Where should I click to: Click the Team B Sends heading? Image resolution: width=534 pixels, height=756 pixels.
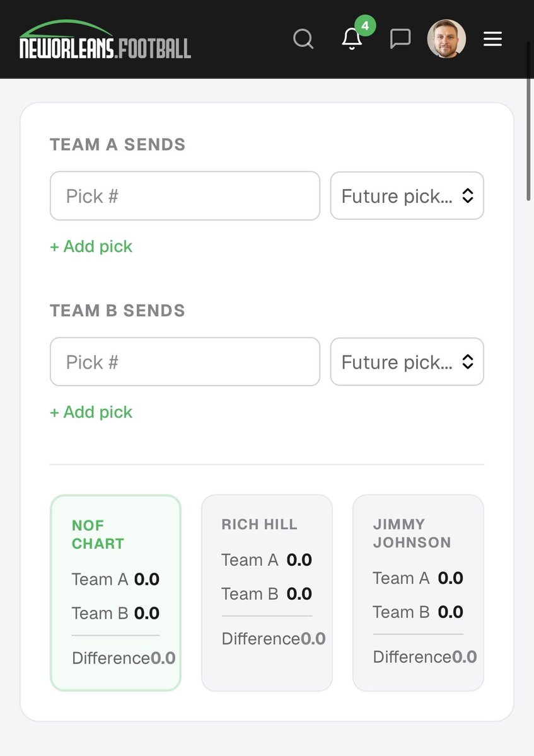click(118, 311)
